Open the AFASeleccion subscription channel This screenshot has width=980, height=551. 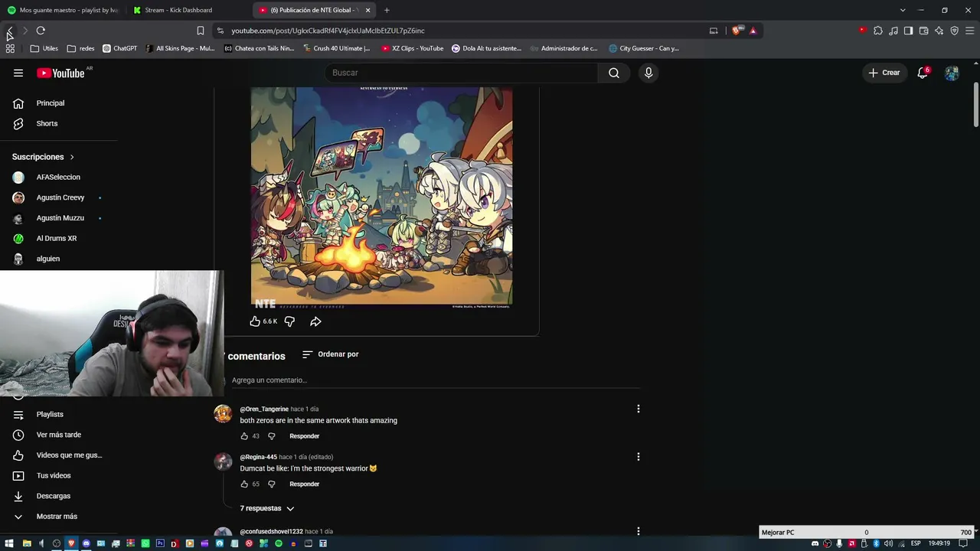(x=58, y=178)
